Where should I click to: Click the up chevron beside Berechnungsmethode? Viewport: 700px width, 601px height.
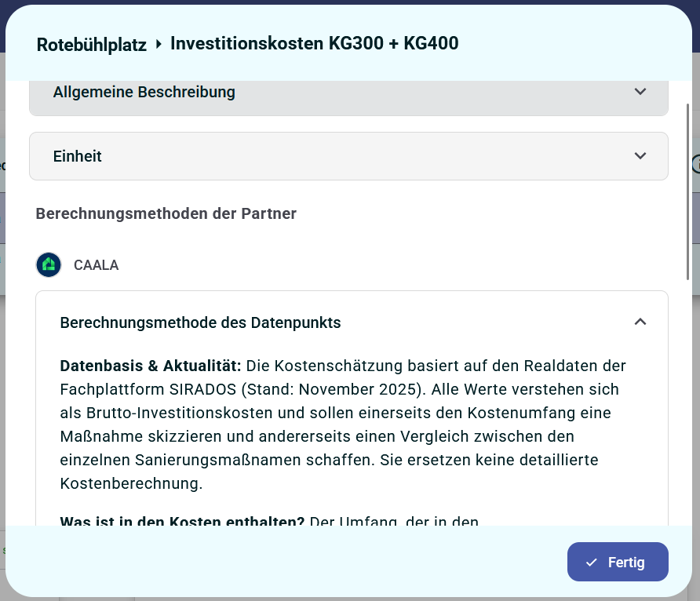[x=640, y=322]
